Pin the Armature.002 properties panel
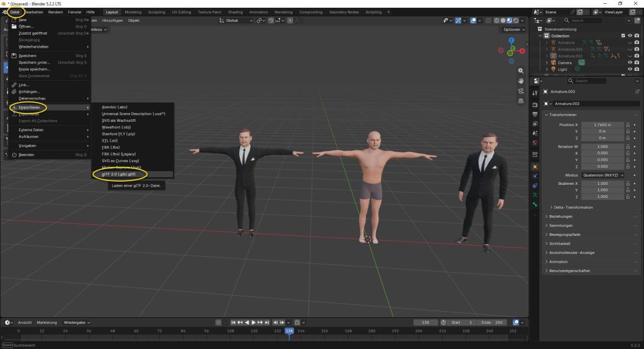 637,92
